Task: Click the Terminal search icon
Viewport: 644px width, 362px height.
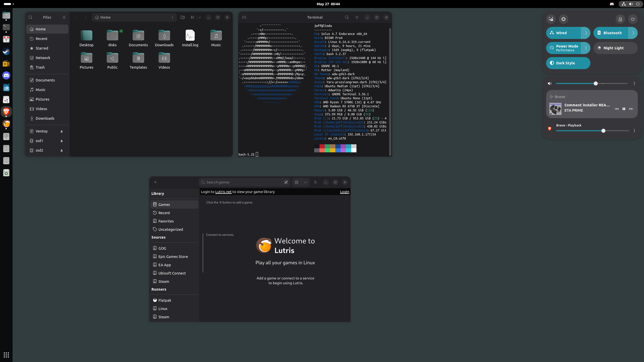Action: pyautogui.click(x=347, y=17)
